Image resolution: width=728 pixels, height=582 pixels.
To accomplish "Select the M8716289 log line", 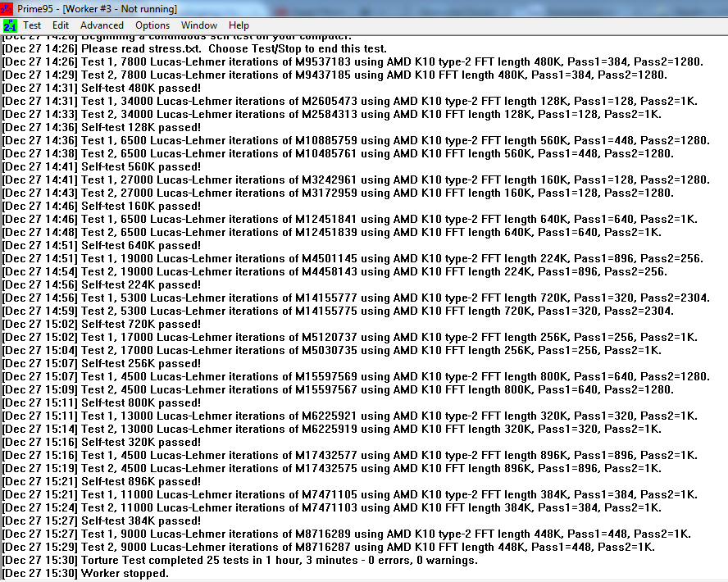I will (x=347, y=534).
